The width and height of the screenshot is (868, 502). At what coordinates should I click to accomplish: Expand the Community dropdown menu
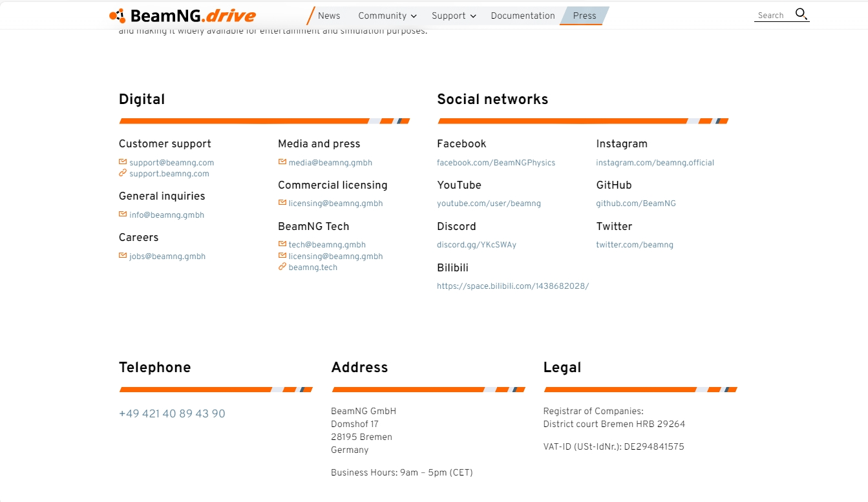(x=387, y=16)
